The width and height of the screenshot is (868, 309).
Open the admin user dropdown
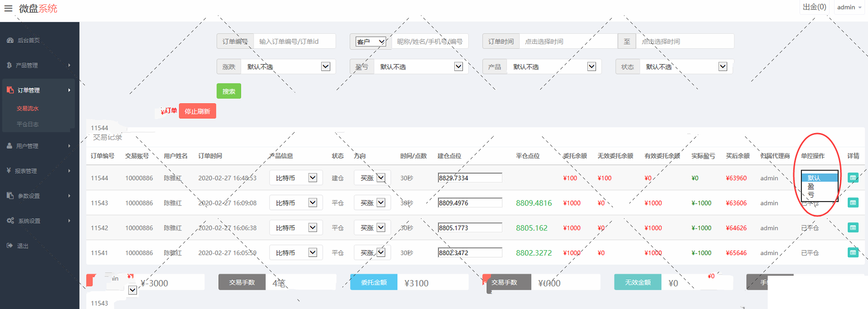tap(849, 7)
